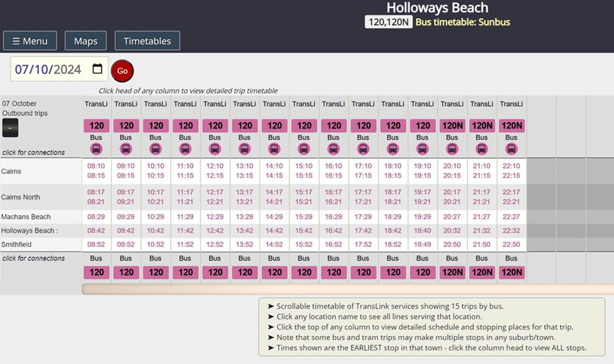Click the bus icon for the 16:10 trip
This screenshot has width=614, height=364.
pyautogui.click(x=333, y=149)
